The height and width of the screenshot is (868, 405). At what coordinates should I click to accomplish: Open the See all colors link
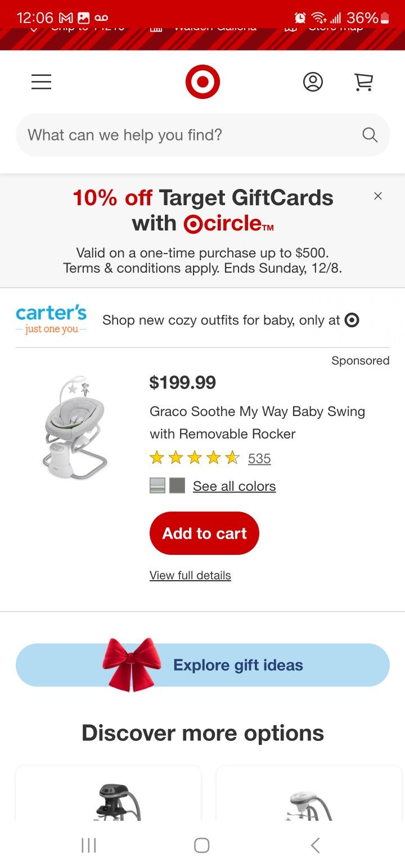(234, 486)
